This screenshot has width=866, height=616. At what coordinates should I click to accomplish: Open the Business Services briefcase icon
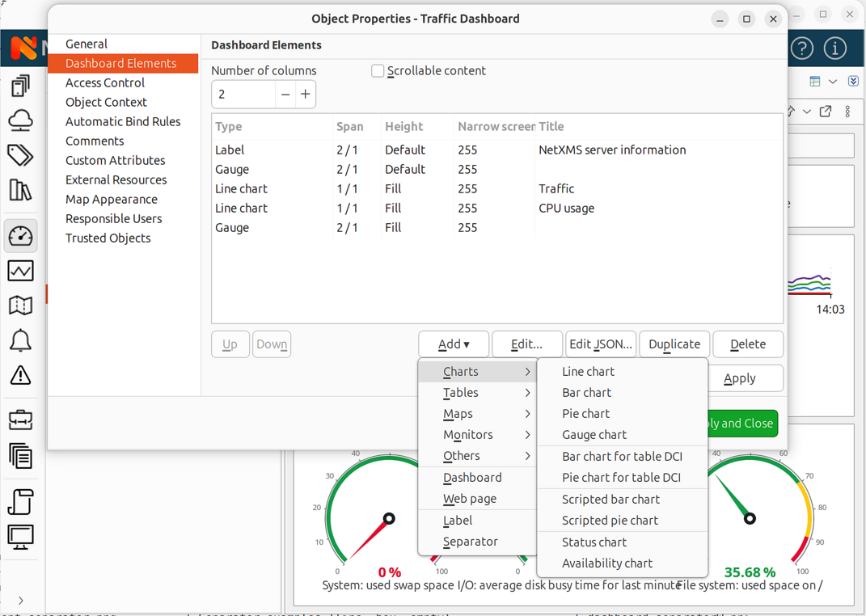pos(20,420)
